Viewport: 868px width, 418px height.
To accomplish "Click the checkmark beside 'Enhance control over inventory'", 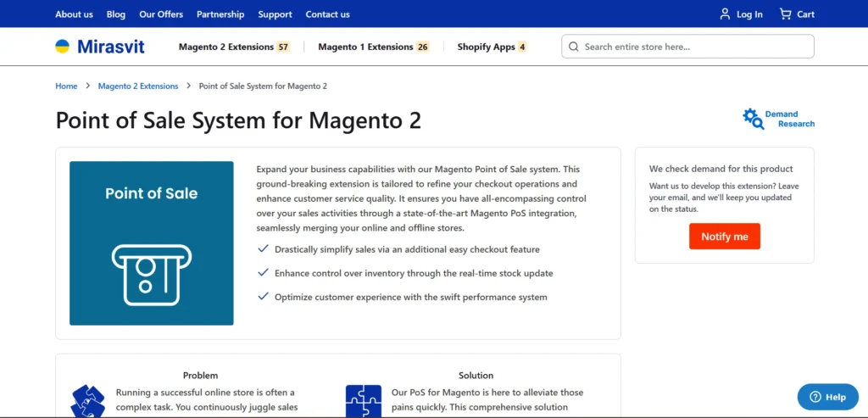I will (x=263, y=272).
